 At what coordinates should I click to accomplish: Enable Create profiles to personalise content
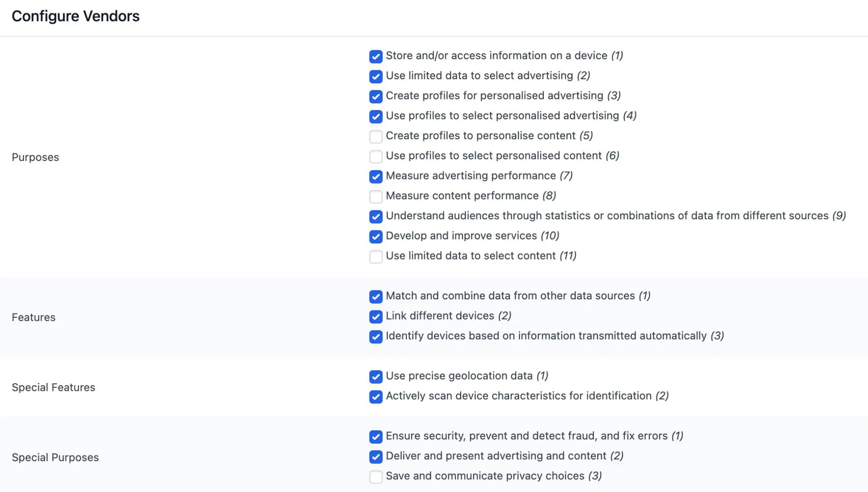[x=376, y=136]
